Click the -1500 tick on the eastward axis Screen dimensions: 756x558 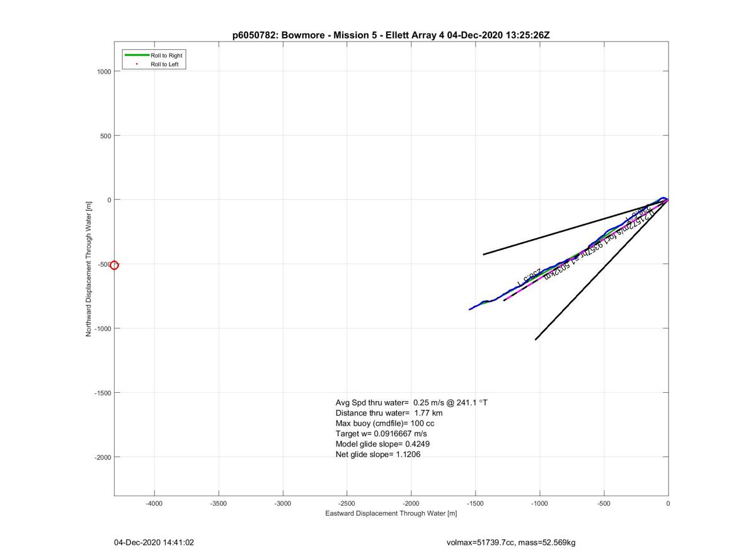[476, 504]
